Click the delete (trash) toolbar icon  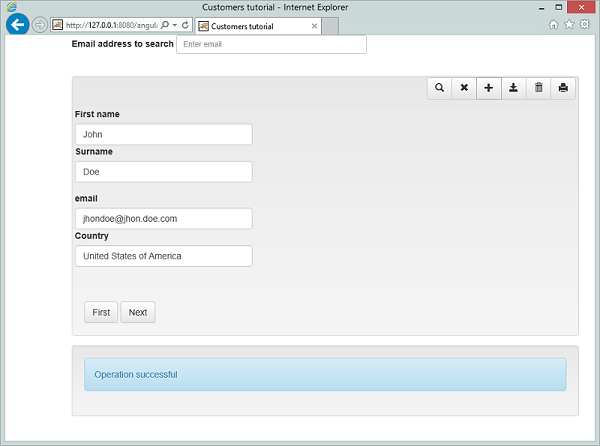click(x=539, y=88)
